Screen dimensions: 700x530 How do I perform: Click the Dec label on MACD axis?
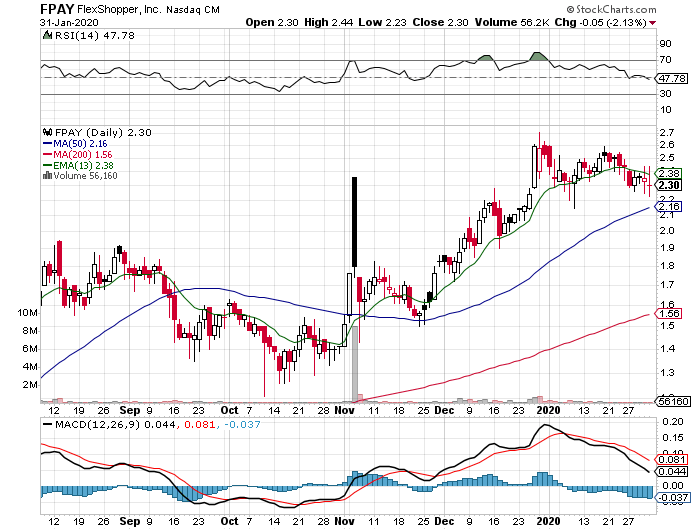coord(441,521)
